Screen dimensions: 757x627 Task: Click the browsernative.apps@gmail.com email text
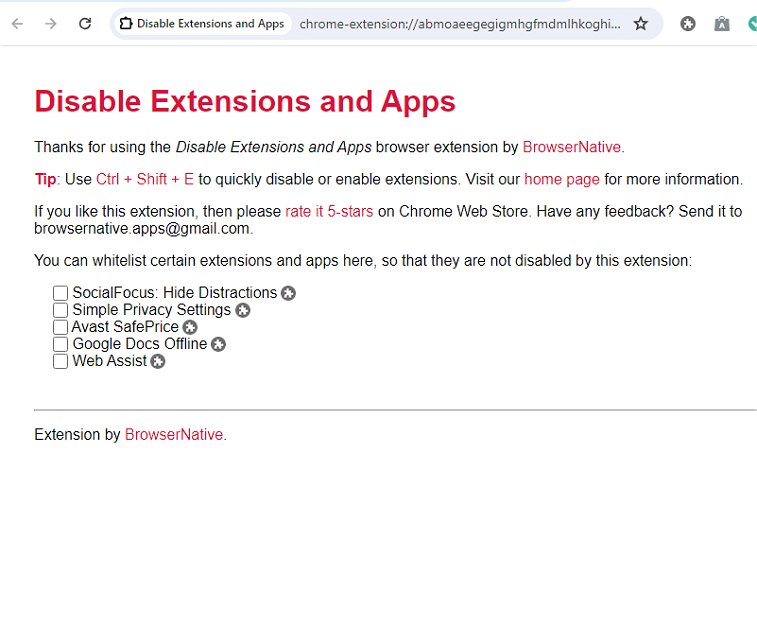click(142, 229)
